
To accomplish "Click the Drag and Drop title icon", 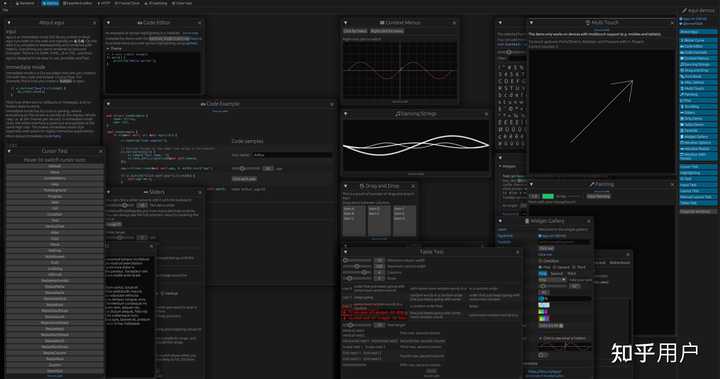I will (362, 186).
